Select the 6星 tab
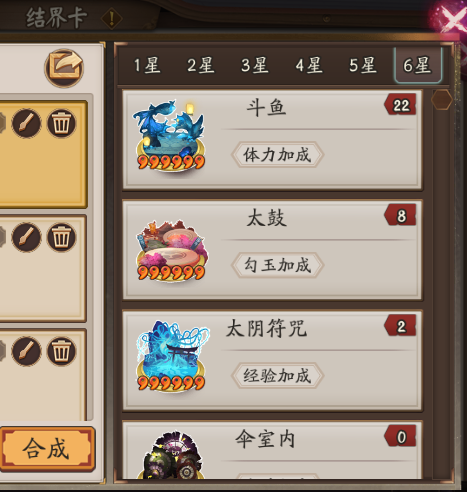467x492 pixels. point(418,65)
